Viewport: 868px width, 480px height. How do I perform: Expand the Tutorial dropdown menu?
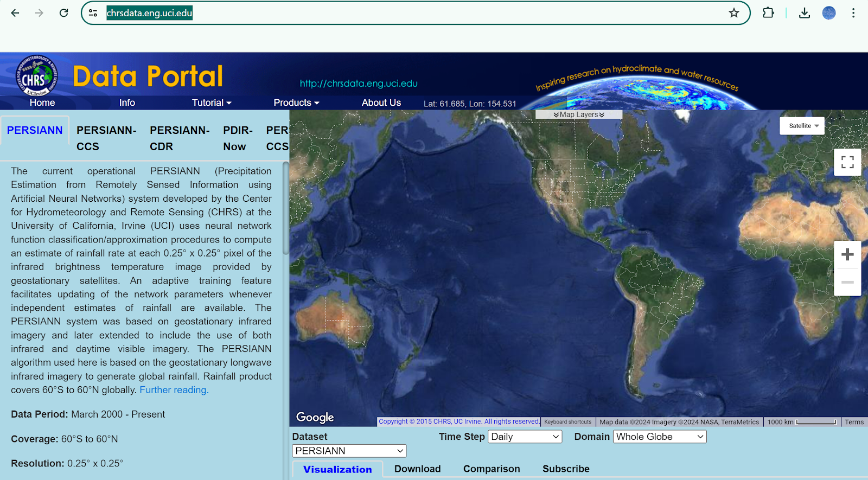212,103
